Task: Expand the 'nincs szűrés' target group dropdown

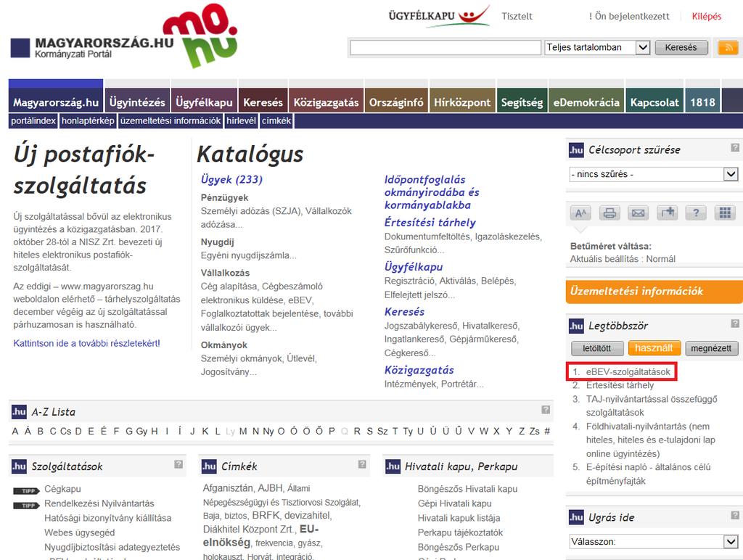Action: click(654, 174)
